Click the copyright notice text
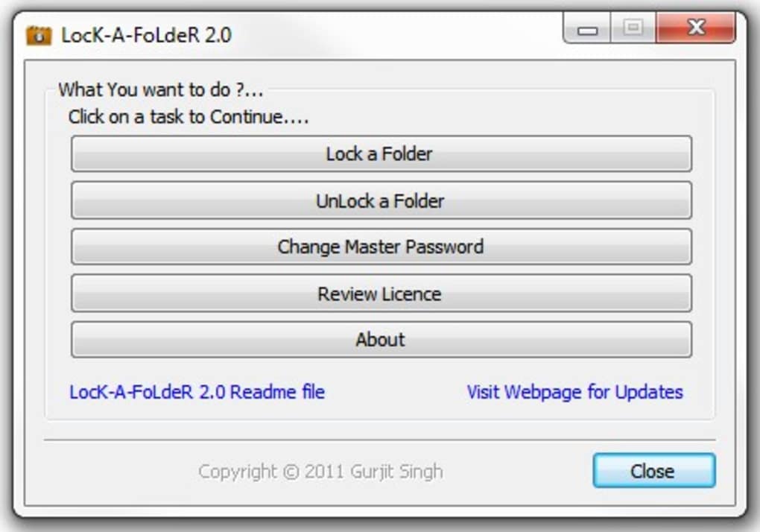Viewport: 760px width, 532px height. point(320,471)
